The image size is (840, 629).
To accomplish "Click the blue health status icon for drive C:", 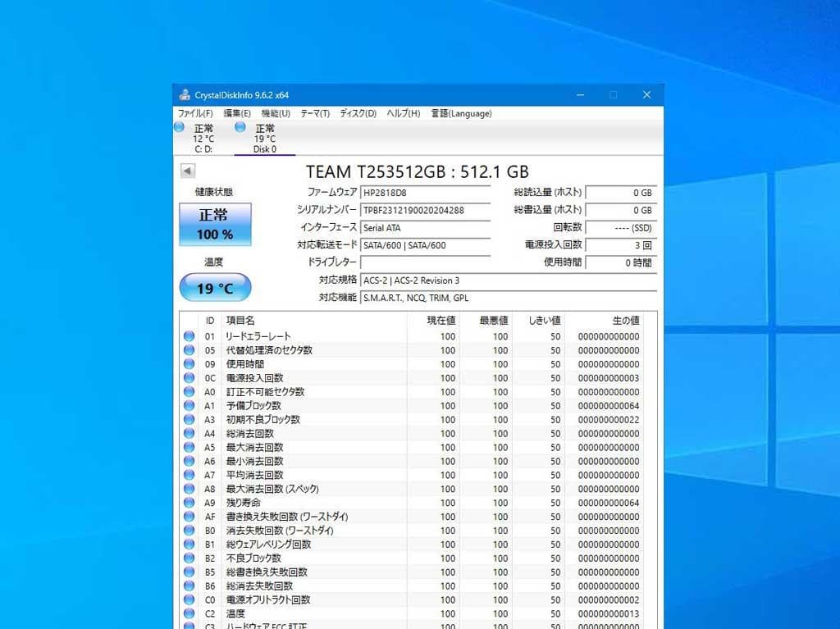I will pyautogui.click(x=178, y=127).
